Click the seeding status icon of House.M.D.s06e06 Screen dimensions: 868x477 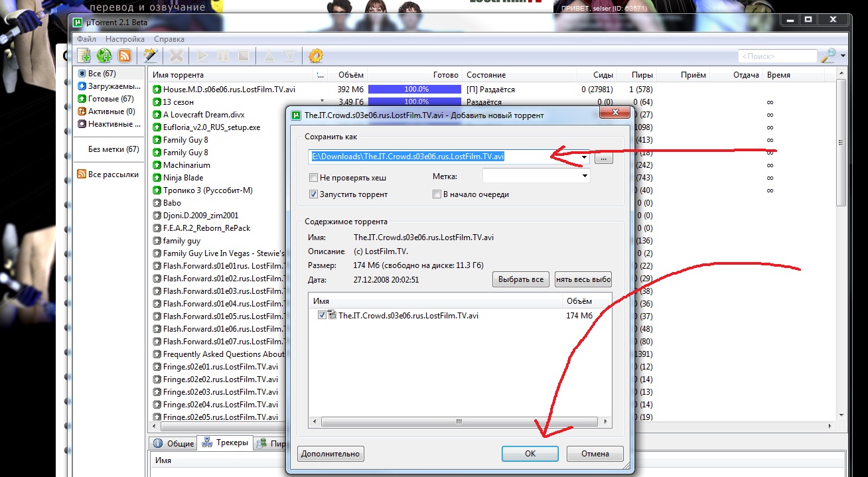[x=157, y=90]
